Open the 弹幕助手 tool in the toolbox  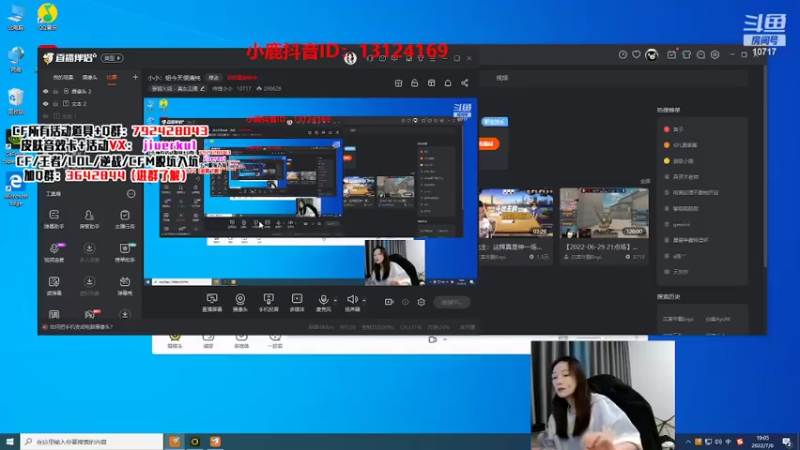[x=54, y=218]
